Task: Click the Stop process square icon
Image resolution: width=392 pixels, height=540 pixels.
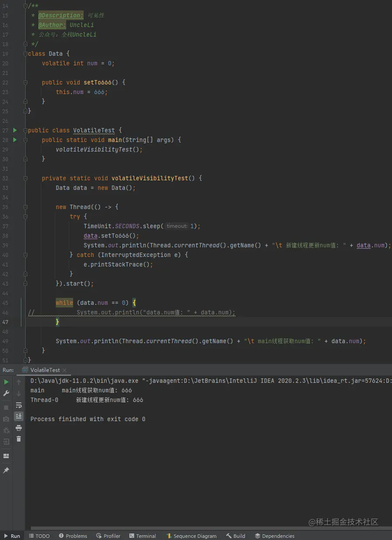Action: [x=6, y=407]
